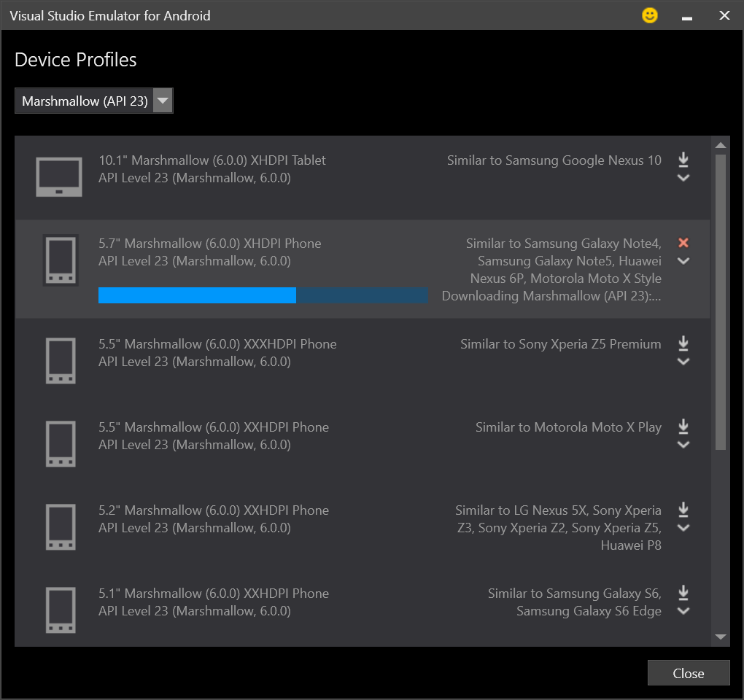
Task: Download the 10.1" XHDPI Tablet profile
Action: click(683, 160)
